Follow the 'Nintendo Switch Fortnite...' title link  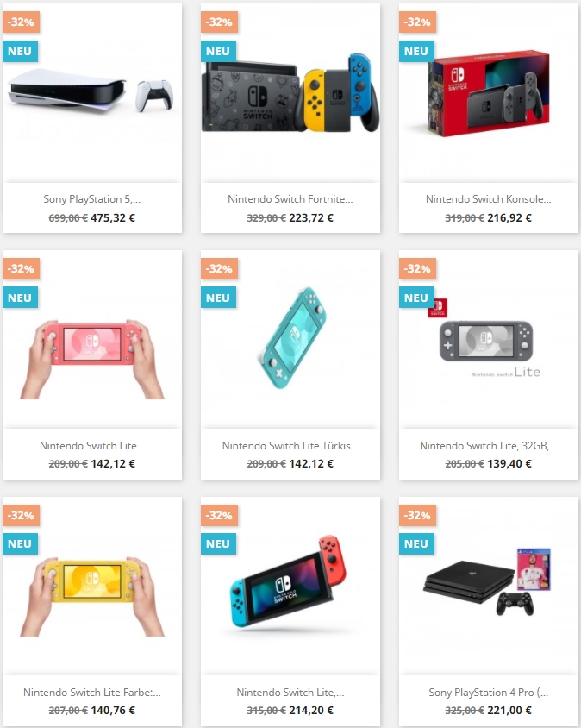(x=290, y=199)
